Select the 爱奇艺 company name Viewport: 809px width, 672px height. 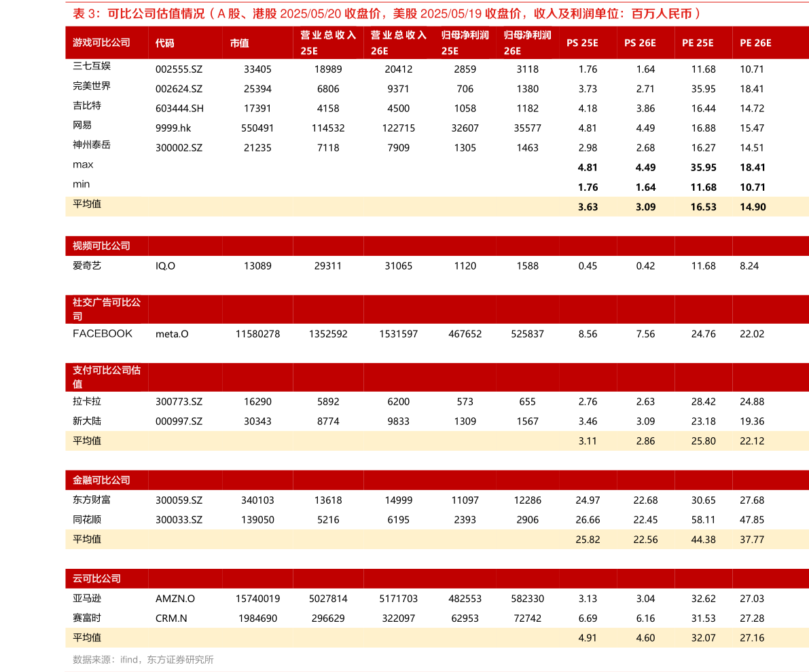87,265
